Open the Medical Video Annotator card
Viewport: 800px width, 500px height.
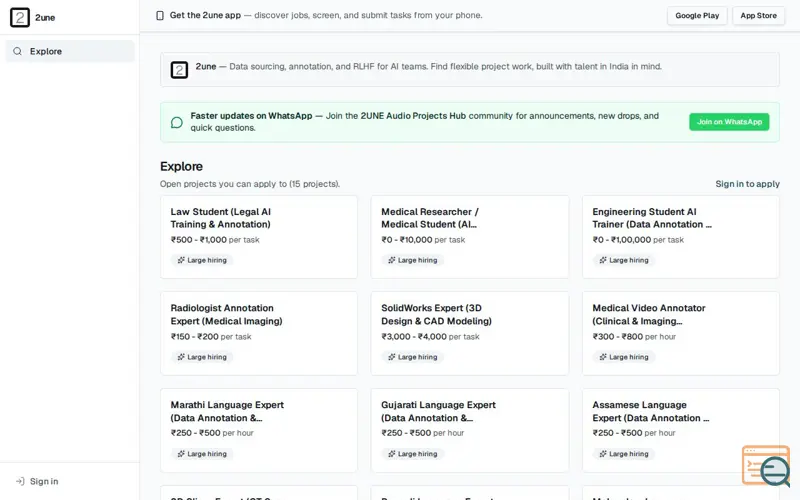click(681, 334)
